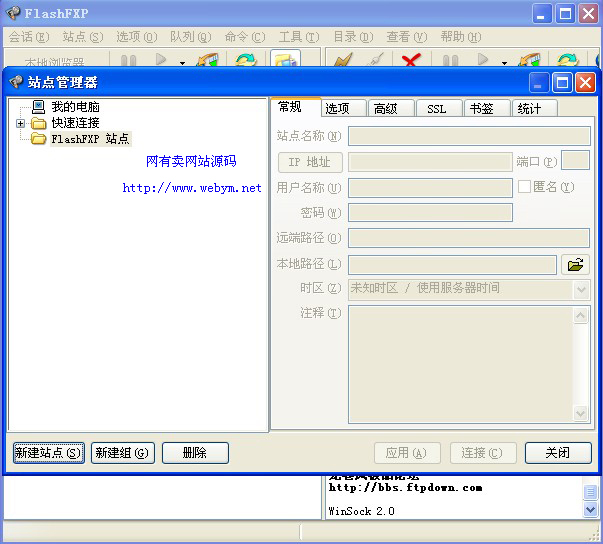The height and width of the screenshot is (544, 603).
Task: Switch to the 常规 tab
Action: pyautogui.click(x=296, y=107)
